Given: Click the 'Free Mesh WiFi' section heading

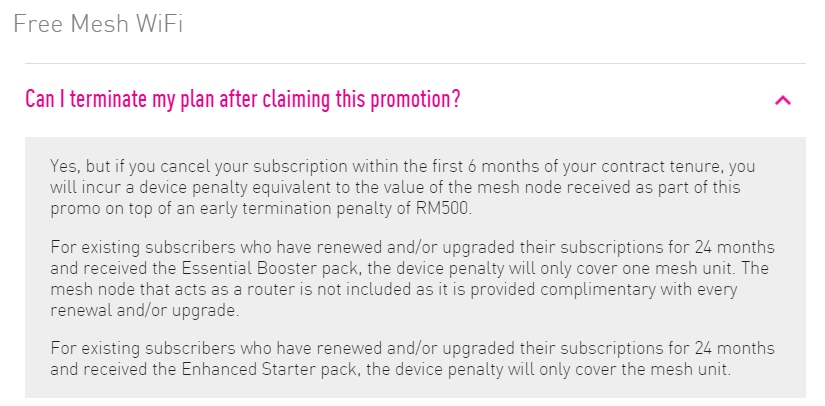Looking at the screenshot, I should 97,25.
